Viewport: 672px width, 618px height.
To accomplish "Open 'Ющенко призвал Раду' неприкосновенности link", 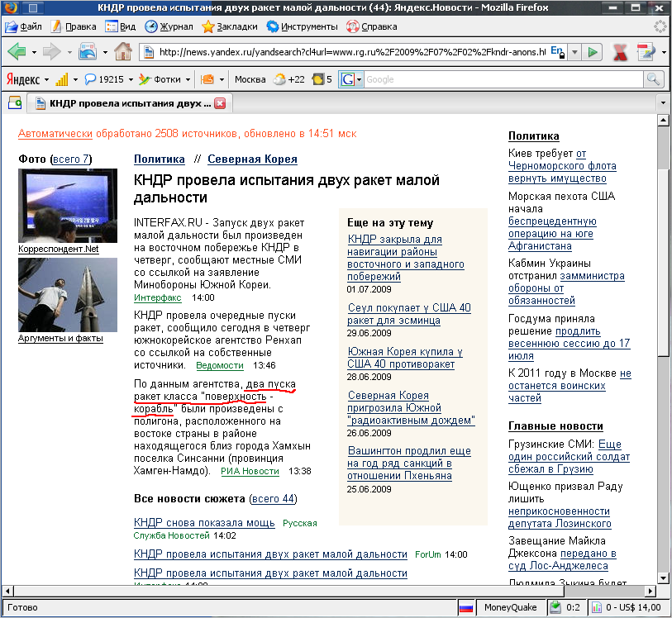I will click(560, 517).
